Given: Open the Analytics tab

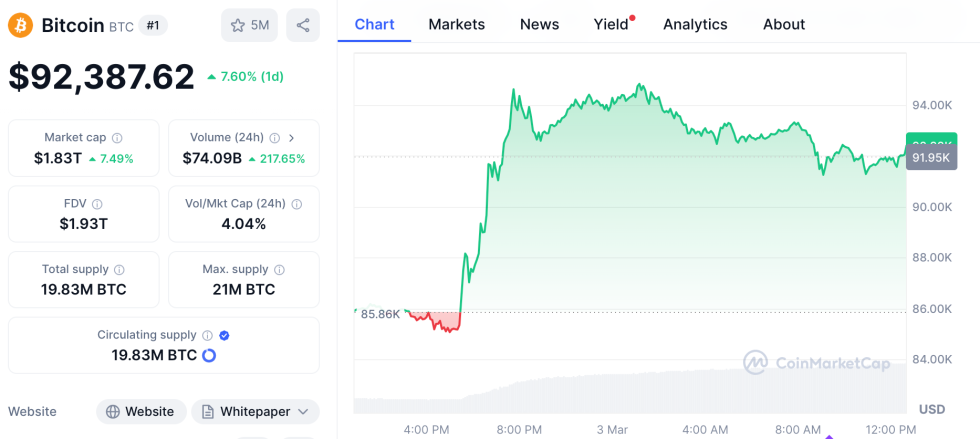Looking at the screenshot, I should (x=695, y=24).
